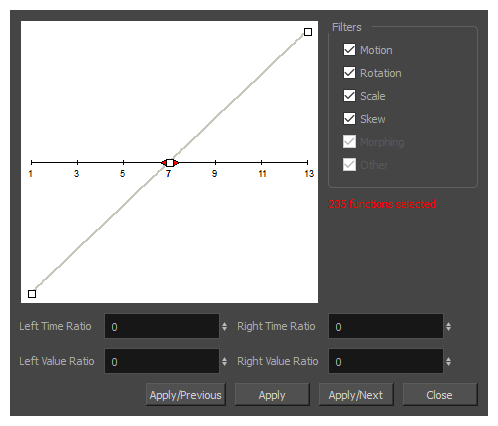This screenshot has height=426, width=498.
Task: Toggle the Skew filter checkbox
Action: (x=349, y=119)
